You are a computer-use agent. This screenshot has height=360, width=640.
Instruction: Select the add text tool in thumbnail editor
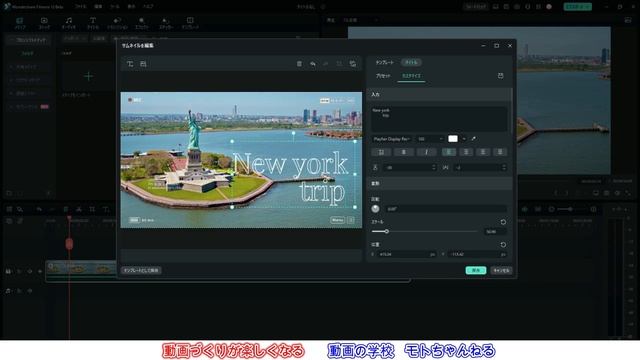click(130, 64)
